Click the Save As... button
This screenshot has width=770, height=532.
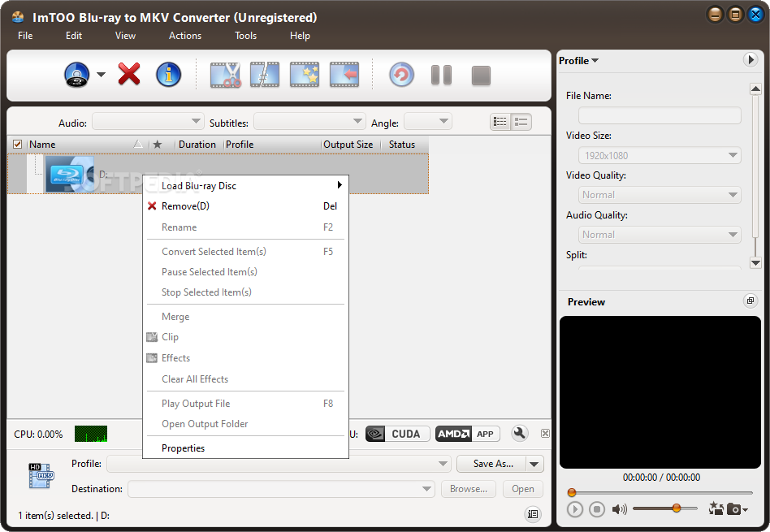pos(491,464)
